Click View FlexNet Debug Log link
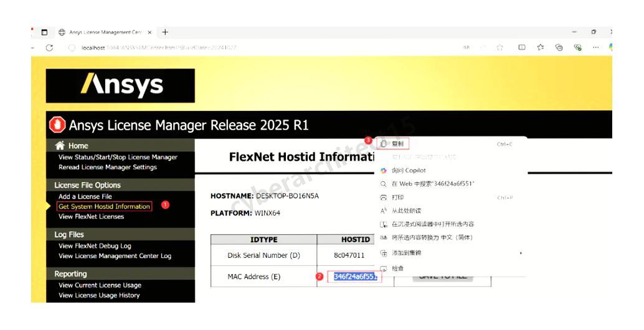Image resolution: width=644 pixels, height=330 pixels. pyautogui.click(x=95, y=246)
